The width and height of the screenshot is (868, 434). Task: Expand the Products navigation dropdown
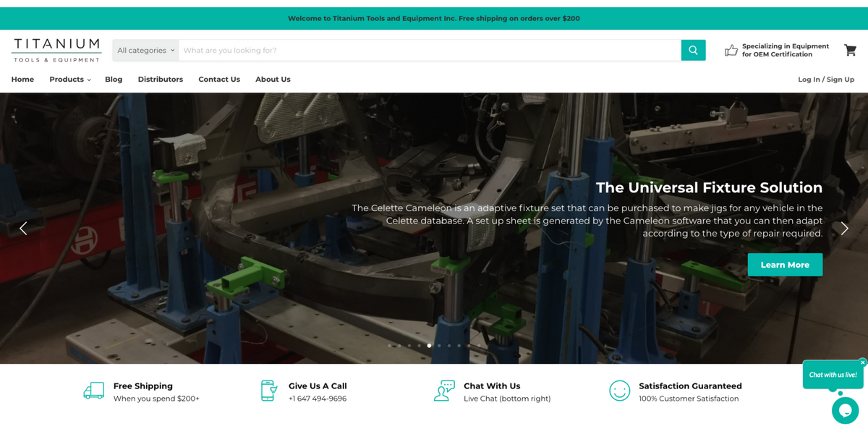click(x=69, y=79)
